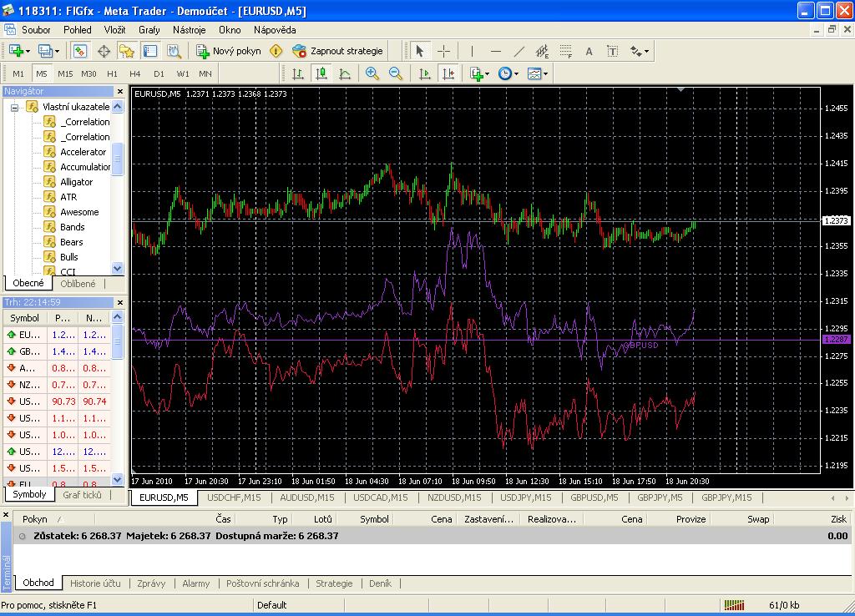The image size is (855, 616).
Task: Select the vertical line drawing tool
Action: point(472,51)
